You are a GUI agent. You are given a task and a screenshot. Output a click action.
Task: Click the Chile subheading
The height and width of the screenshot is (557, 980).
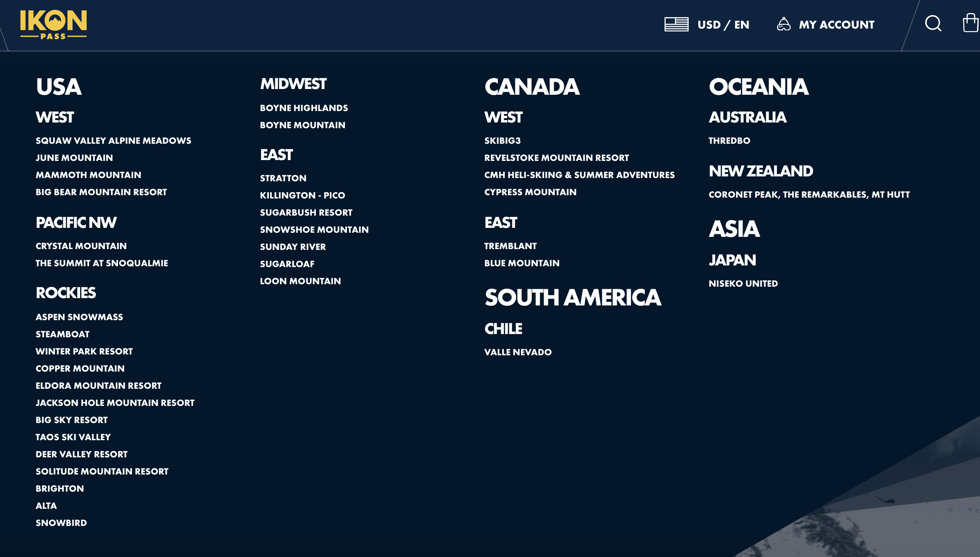(503, 329)
